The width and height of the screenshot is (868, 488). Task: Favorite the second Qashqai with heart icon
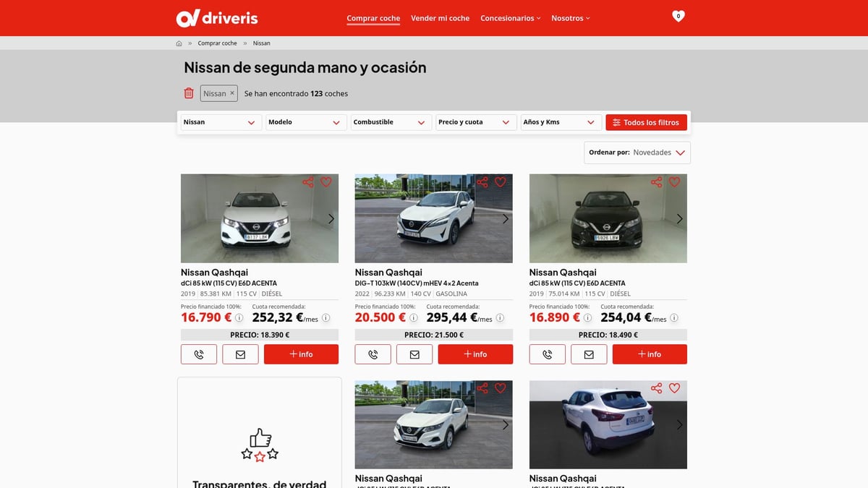point(500,182)
